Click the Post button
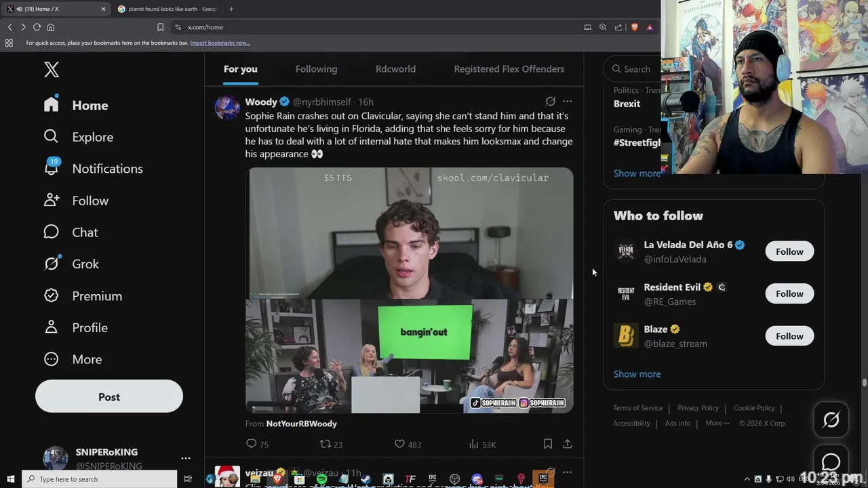Screen dimensions: 868x488 pos(109,396)
